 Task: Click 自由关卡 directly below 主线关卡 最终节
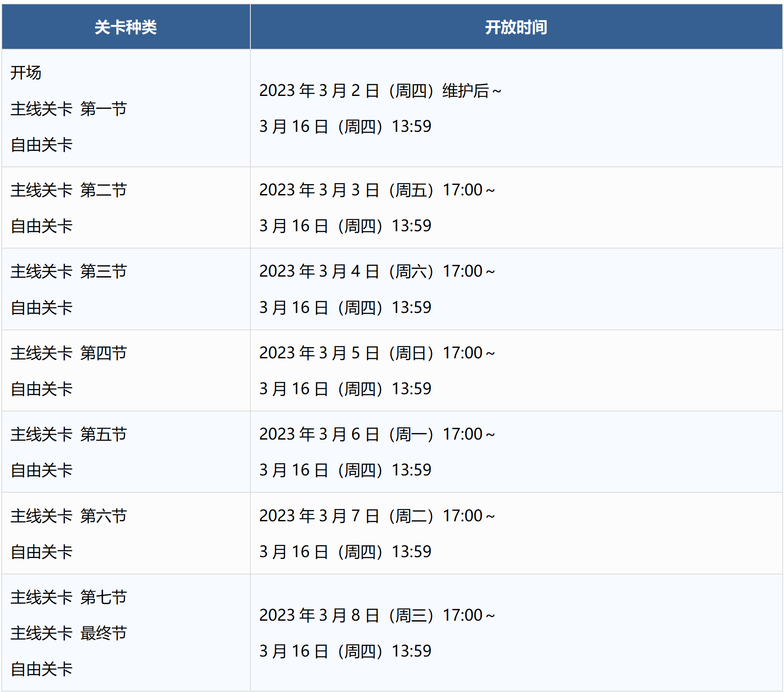[x=42, y=669]
